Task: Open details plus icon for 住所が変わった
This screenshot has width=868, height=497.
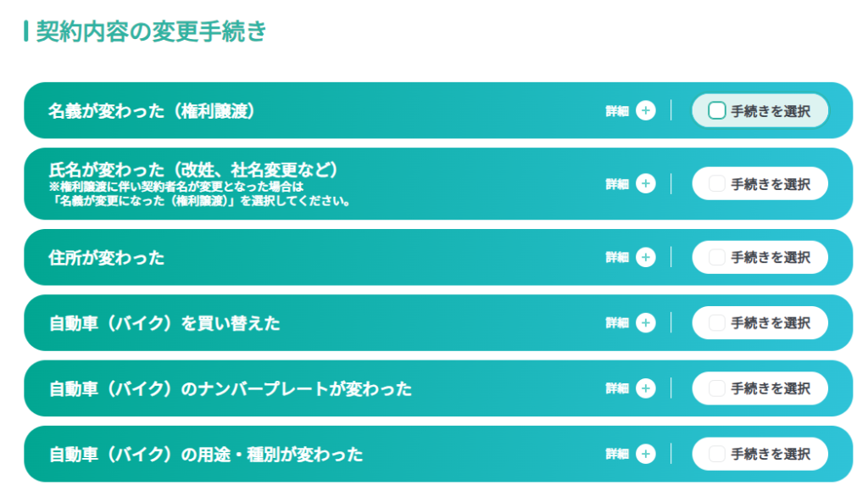Action: pos(645,257)
